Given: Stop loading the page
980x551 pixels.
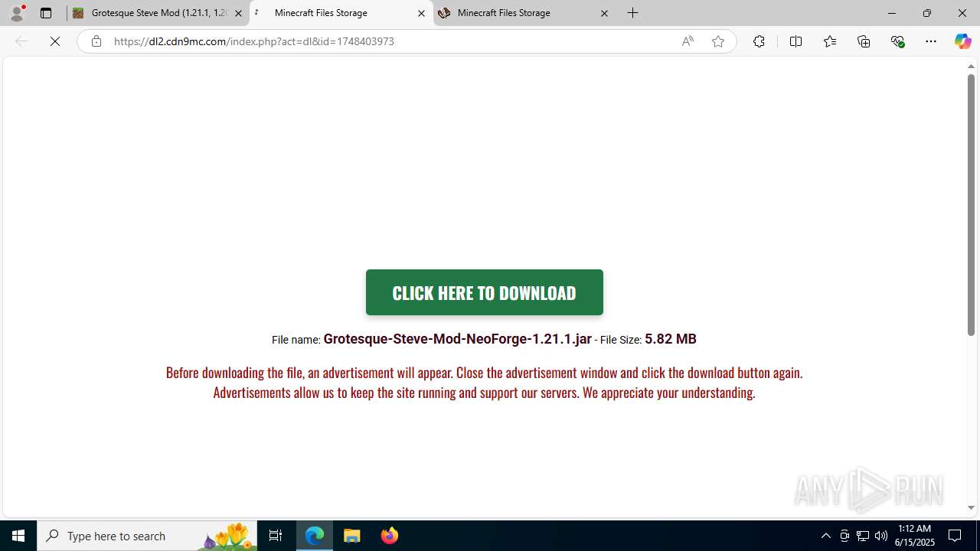Looking at the screenshot, I should 55,41.
